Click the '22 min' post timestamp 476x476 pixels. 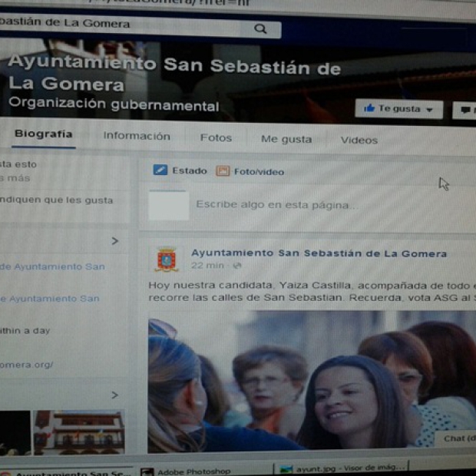pyautogui.click(x=207, y=266)
